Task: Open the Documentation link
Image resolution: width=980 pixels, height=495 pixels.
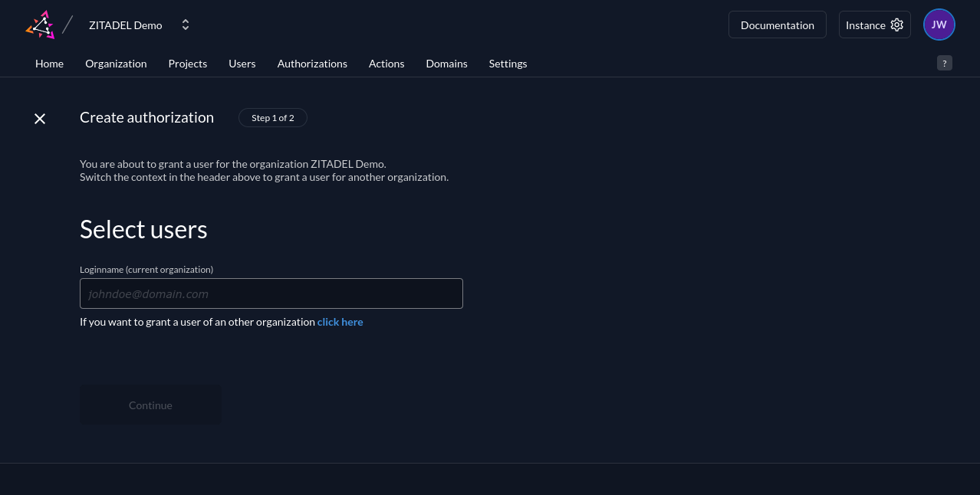Action: tap(777, 25)
